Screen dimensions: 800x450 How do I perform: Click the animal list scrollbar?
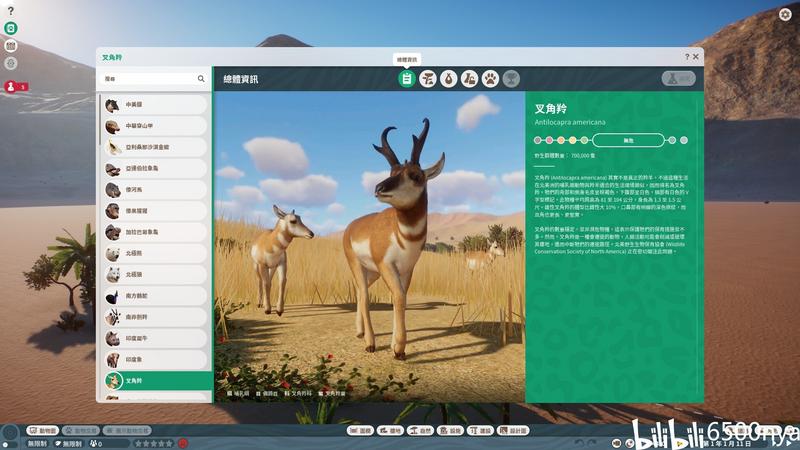pyautogui.click(x=99, y=120)
